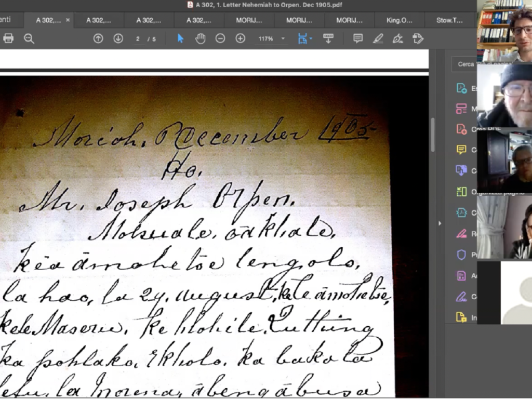The image size is (532, 399).
Task: Click the page number input field
Action: point(138,39)
